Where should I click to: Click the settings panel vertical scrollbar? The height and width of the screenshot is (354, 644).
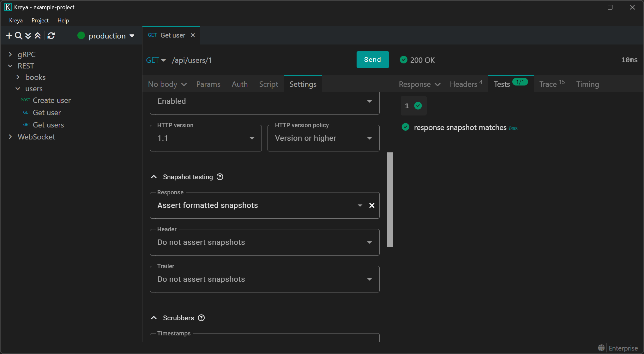click(390, 199)
